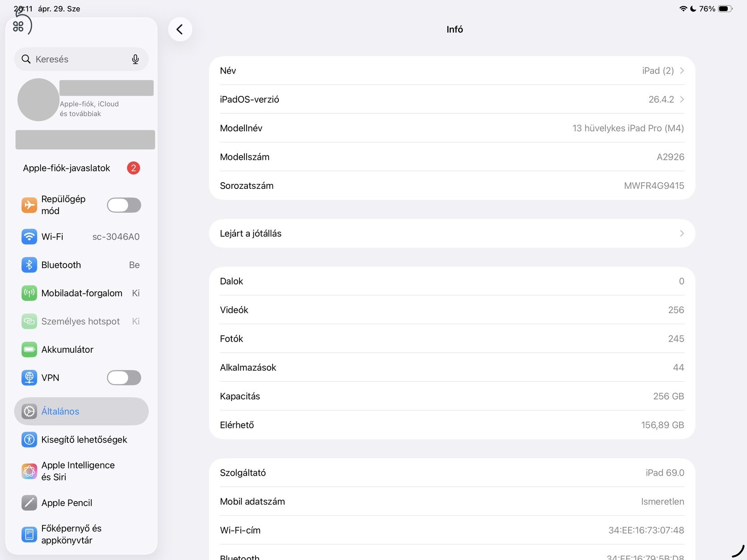Tap the battery indicator in status bar

(726, 8)
